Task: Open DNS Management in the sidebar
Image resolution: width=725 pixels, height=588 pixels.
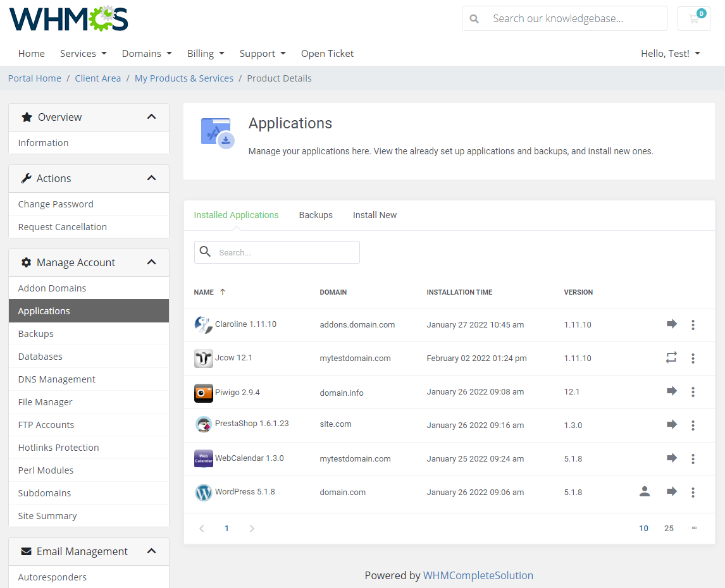Action: coord(89,379)
